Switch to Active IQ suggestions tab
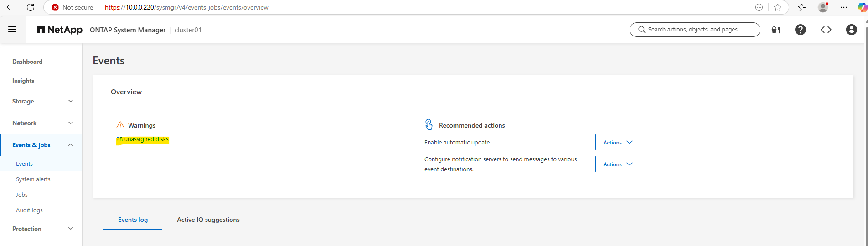This screenshot has height=246, width=868. (208, 220)
